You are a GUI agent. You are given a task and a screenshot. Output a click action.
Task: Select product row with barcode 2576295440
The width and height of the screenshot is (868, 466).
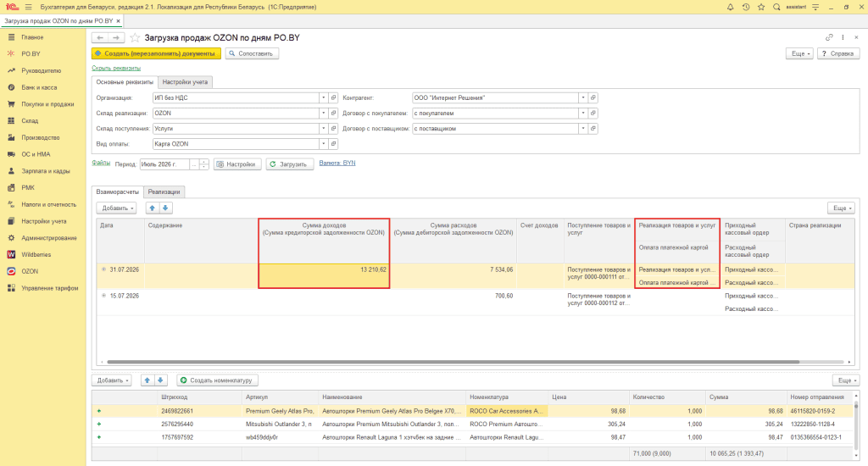click(x=473, y=424)
